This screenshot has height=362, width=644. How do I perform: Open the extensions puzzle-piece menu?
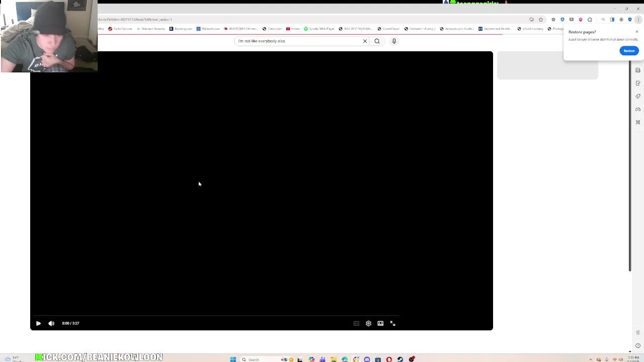[590, 20]
